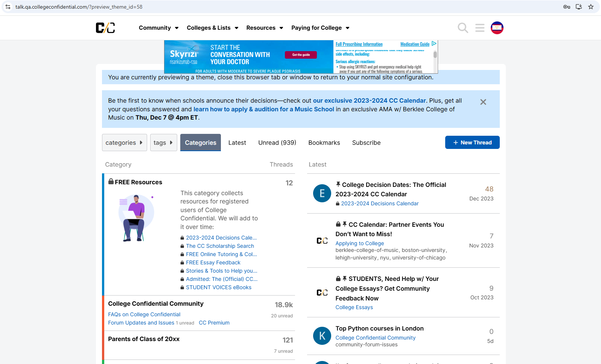Image resolution: width=601 pixels, height=364 pixels.
Task: Open STUDENTS, Need Help w/ Your Essays thread
Action: (387, 288)
